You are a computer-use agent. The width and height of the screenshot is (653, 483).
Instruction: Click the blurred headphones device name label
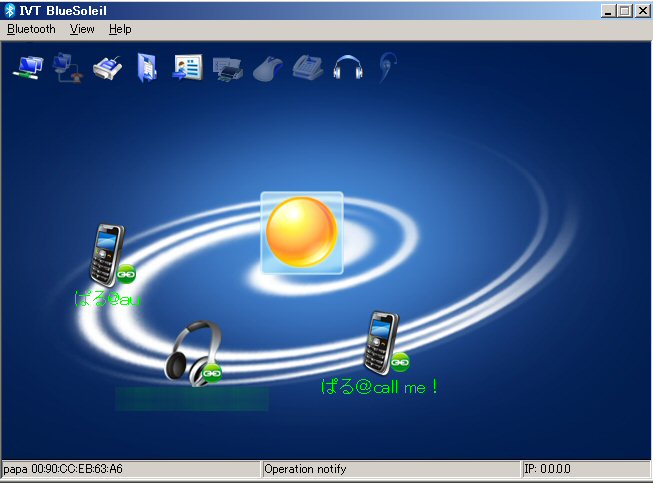[192, 399]
